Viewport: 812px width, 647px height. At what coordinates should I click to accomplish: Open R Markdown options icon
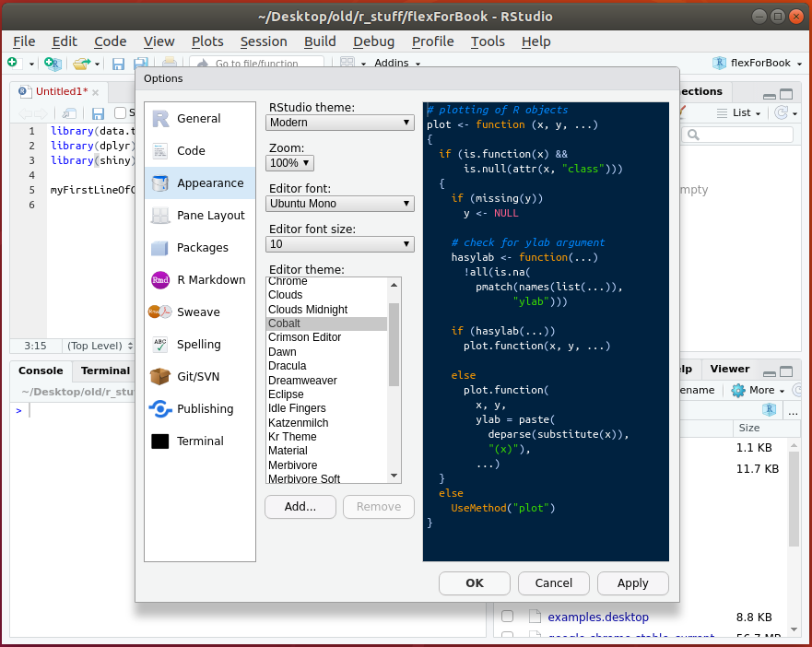[160, 280]
